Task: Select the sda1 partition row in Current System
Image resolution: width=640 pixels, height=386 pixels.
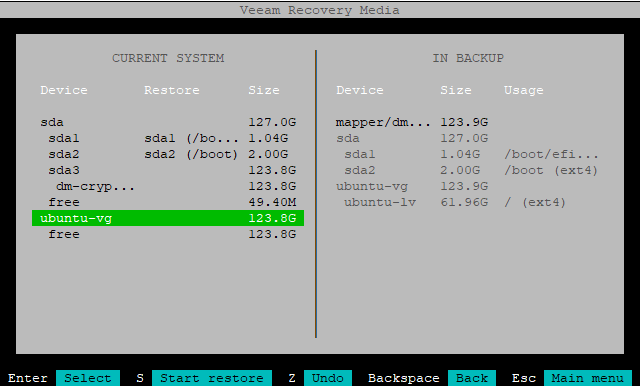Action: pos(168,138)
